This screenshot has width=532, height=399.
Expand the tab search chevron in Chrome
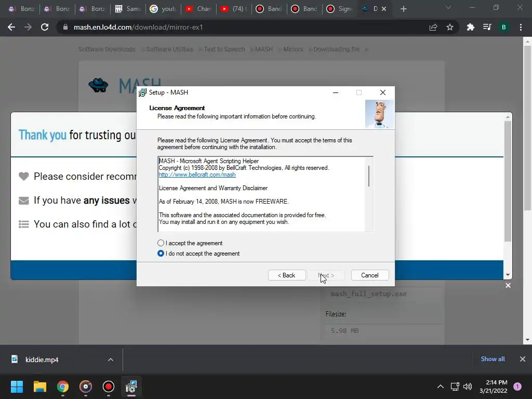[448, 7]
